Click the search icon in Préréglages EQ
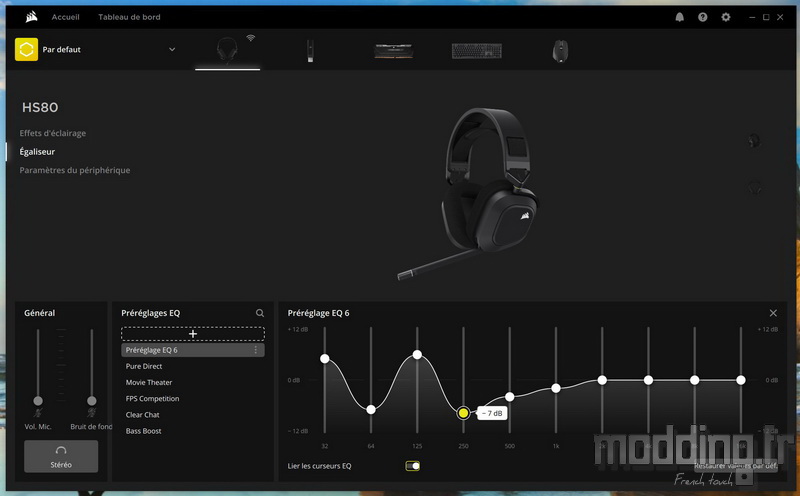Image resolution: width=800 pixels, height=496 pixels. coord(260,313)
